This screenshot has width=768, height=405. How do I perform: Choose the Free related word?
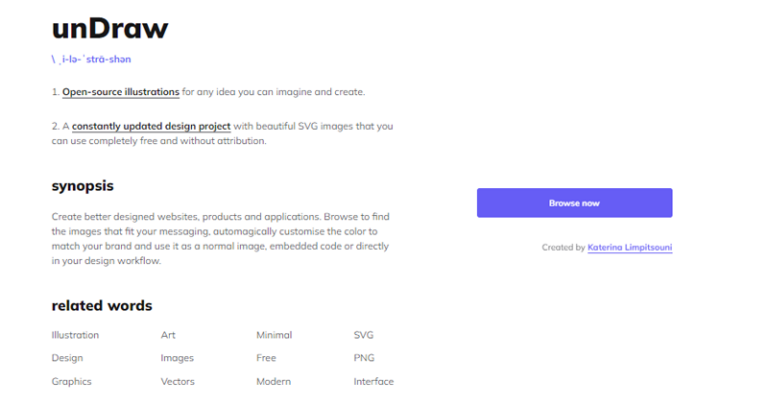pyautogui.click(x=266, y=358)
